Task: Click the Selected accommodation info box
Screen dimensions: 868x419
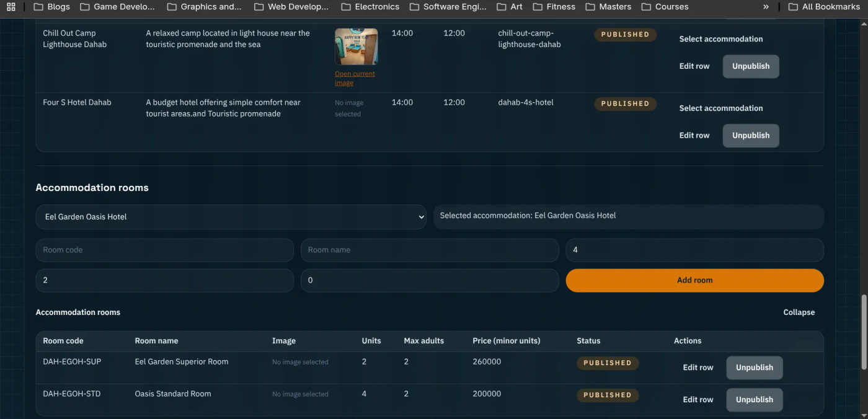Action: click(x=628, y=217)
